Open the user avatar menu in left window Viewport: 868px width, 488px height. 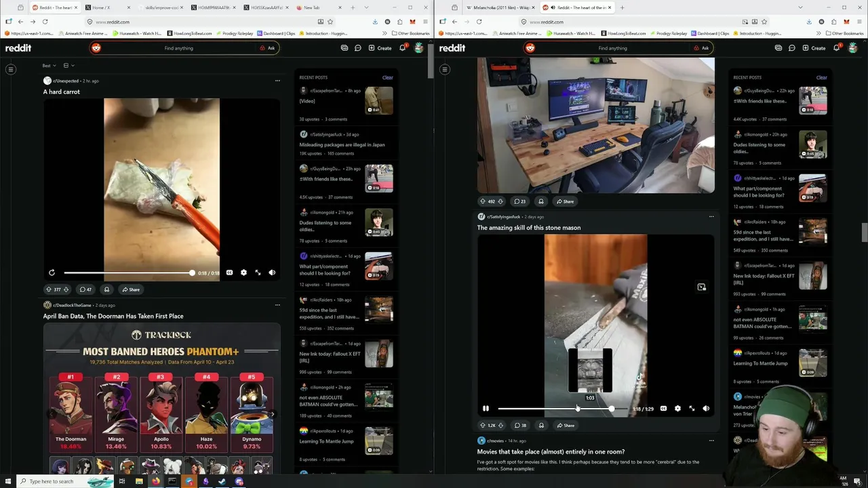point(419,48)
